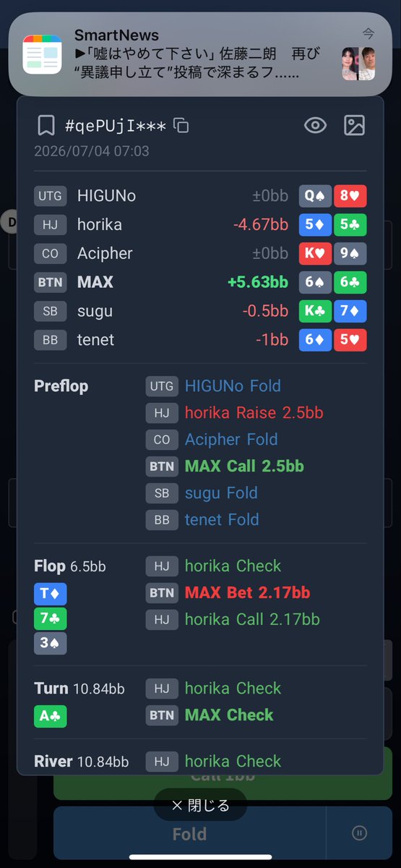
Task: Click player name Acipher in results
Action: [x=105, y=254]
